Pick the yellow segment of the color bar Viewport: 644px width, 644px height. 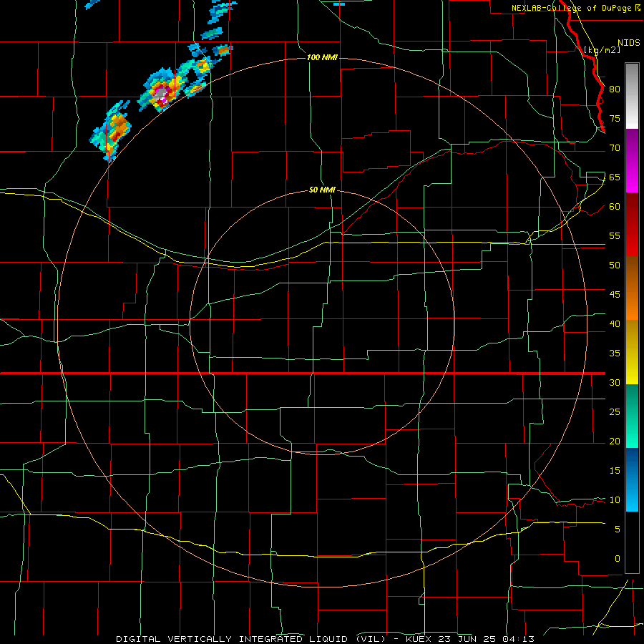click(x=632, y=352)
